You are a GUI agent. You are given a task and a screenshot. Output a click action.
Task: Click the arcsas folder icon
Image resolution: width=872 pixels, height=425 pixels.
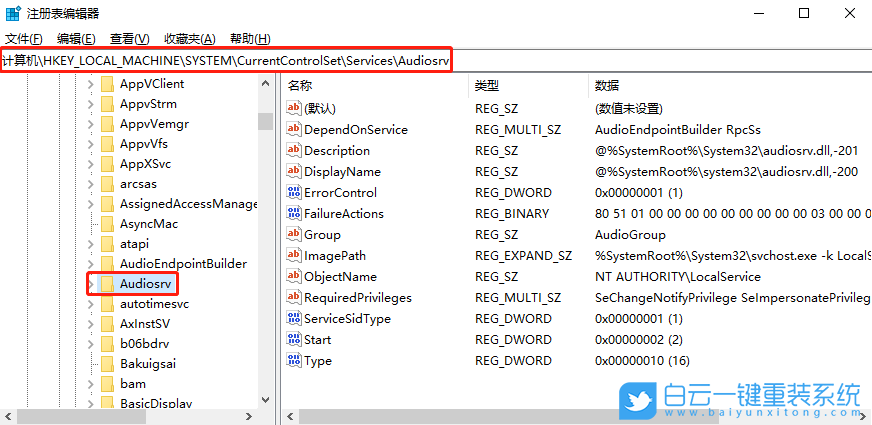[107, 184]
